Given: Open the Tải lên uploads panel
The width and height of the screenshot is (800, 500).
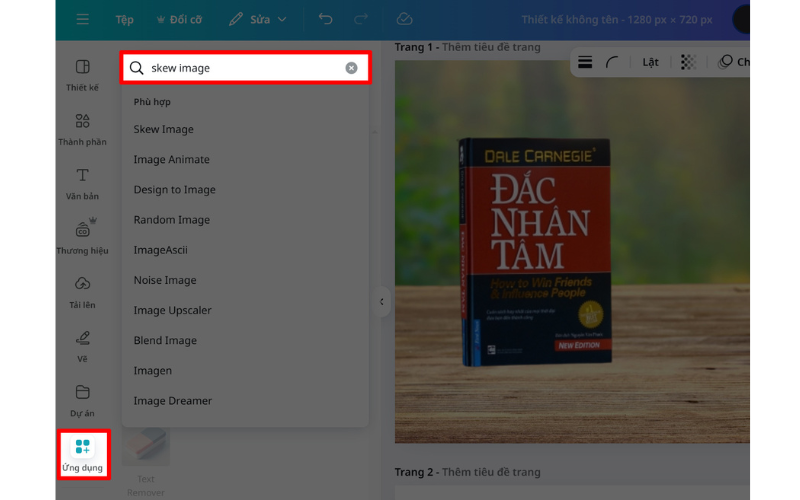Looking at the screenshot, I should click(x=82, y=292).
